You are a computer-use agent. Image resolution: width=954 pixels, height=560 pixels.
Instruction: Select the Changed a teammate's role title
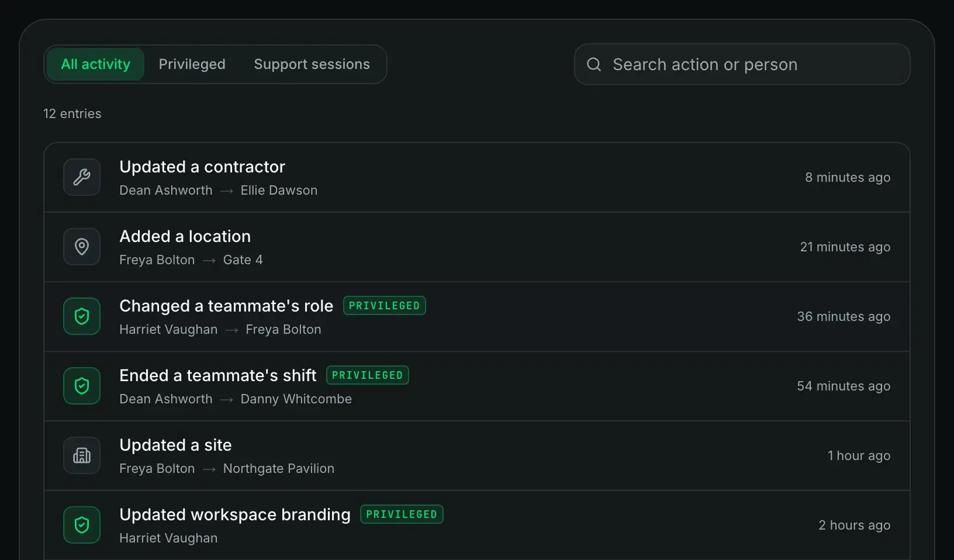click(x=226, y=306)
